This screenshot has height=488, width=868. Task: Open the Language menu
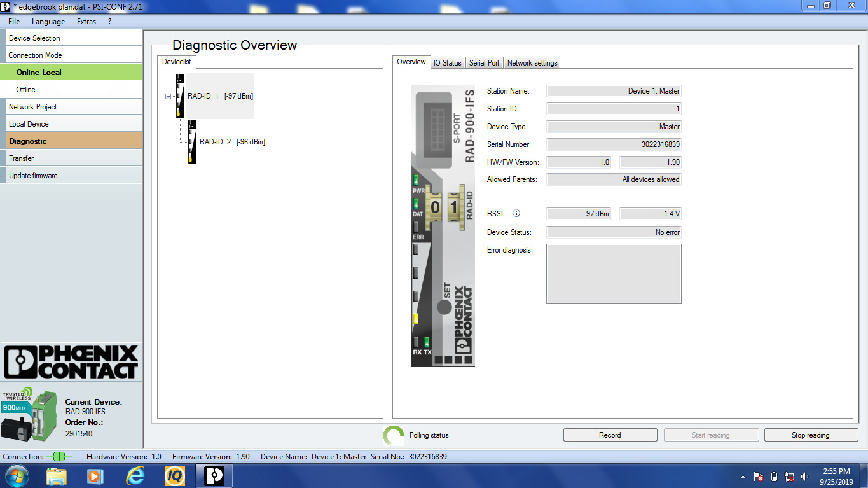[48, 22]
